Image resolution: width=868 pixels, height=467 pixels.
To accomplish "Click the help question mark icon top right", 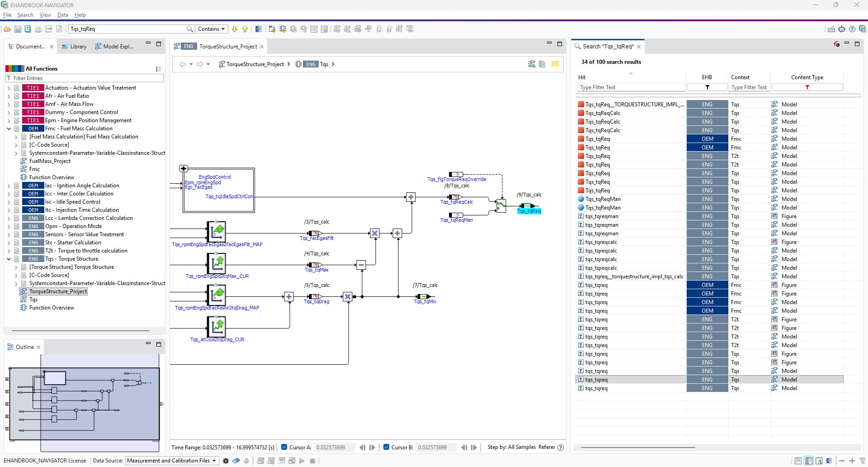I will point(852,29).
